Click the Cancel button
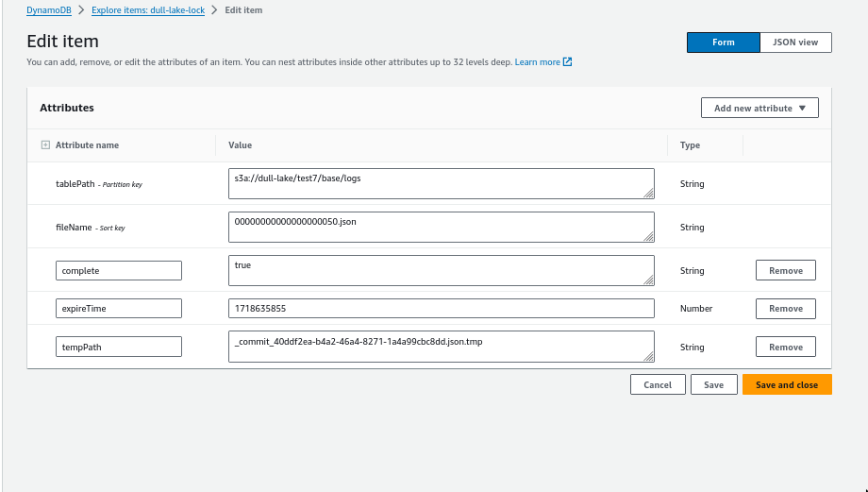 click(x=657, y=385)
